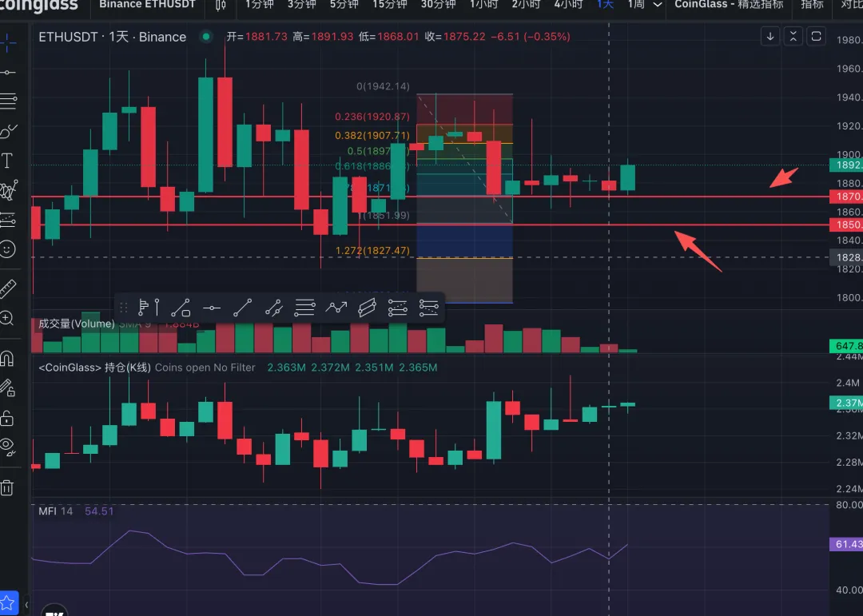Open the Fibonacci tools group in left sidebar

pyautogui.click(x=8, y=101)
